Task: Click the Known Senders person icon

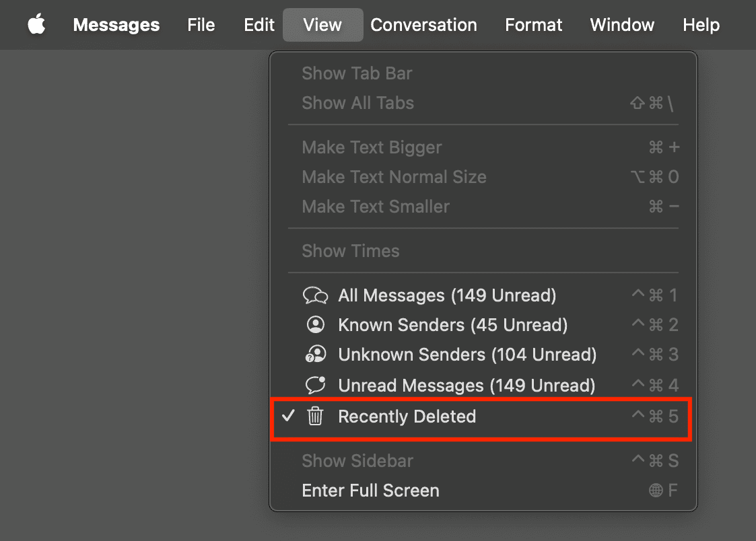Action: (315, 325)
